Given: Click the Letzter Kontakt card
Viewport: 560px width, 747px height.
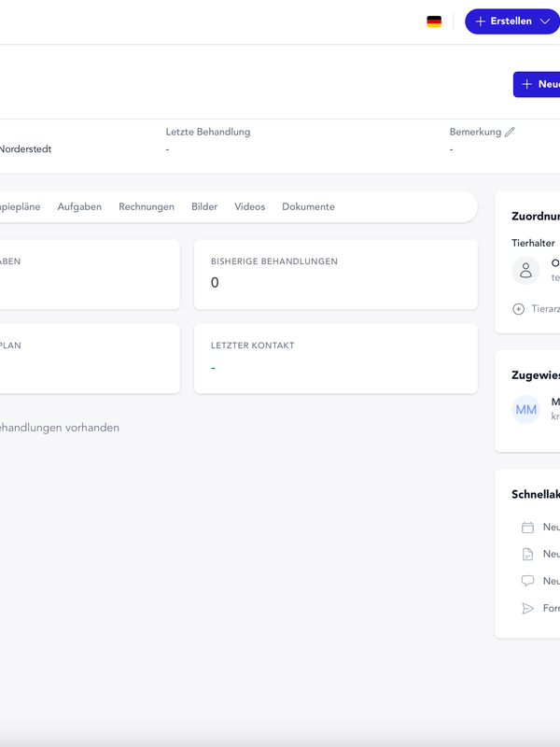Looking at the screenshot, I should (x=336, y=359).
